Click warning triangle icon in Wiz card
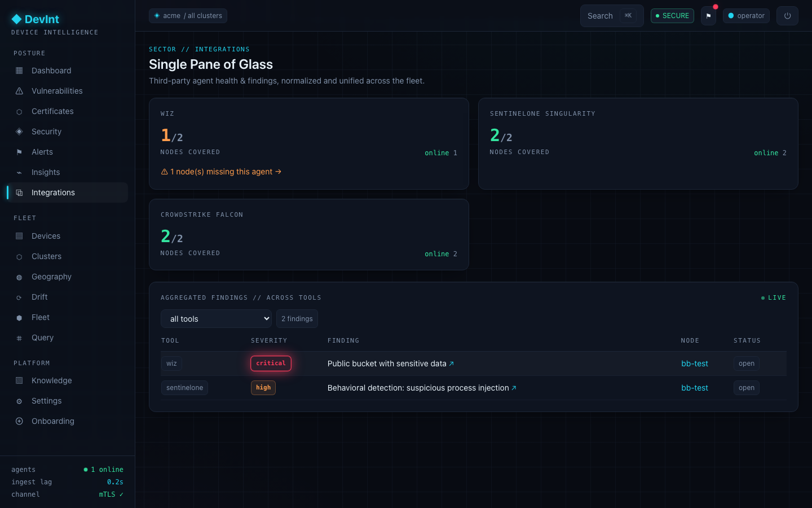The height and width of the screenshot is (508, 812). tap(164, 172)
